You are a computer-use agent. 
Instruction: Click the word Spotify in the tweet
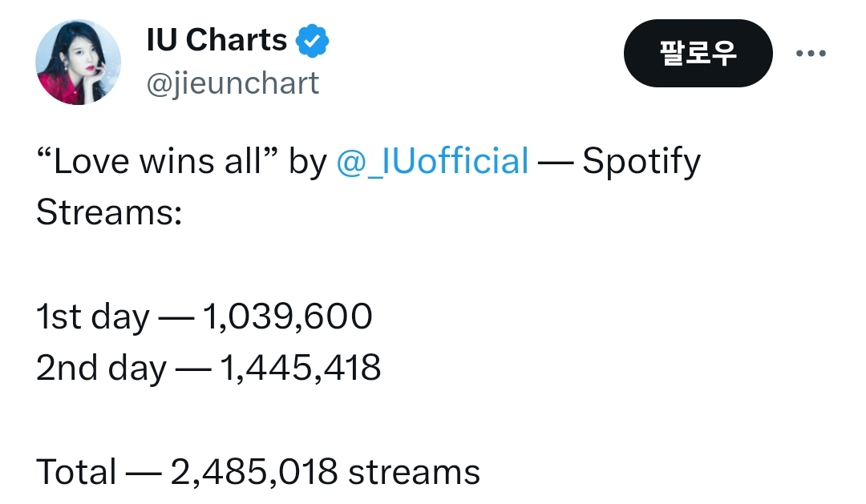click(641, 161)
